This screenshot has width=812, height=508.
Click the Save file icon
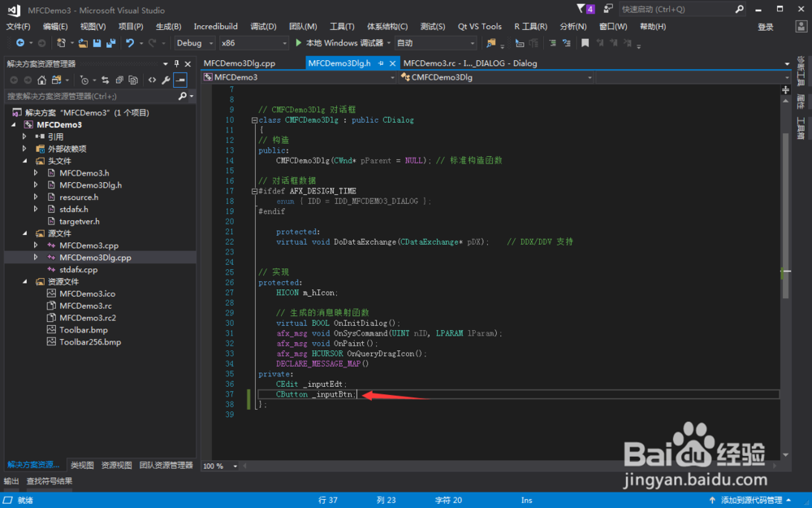point(97,43)
